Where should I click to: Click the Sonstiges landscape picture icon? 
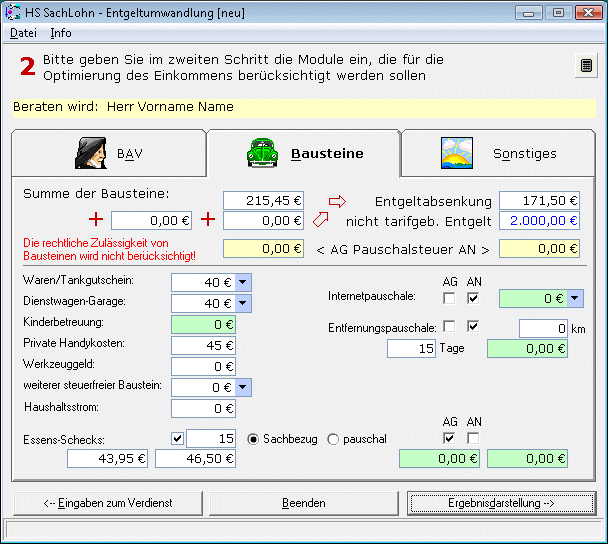[x=457, y=153]
